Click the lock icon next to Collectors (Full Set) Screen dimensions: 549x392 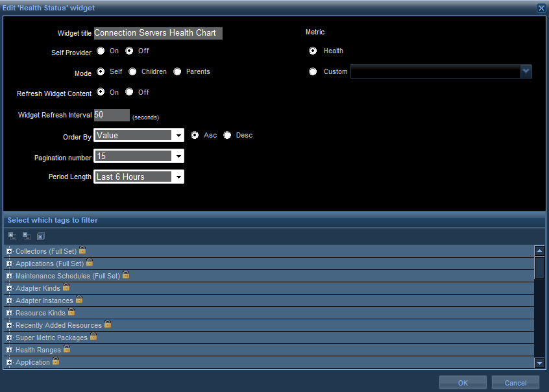point(82,251)
